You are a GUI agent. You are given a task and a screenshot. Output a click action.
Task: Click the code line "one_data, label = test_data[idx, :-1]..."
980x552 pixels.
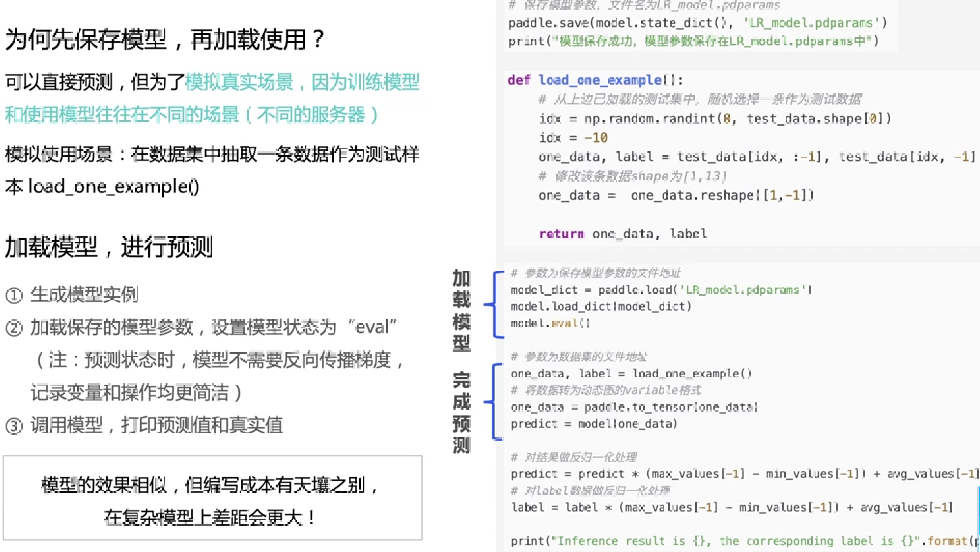[757, 157]
